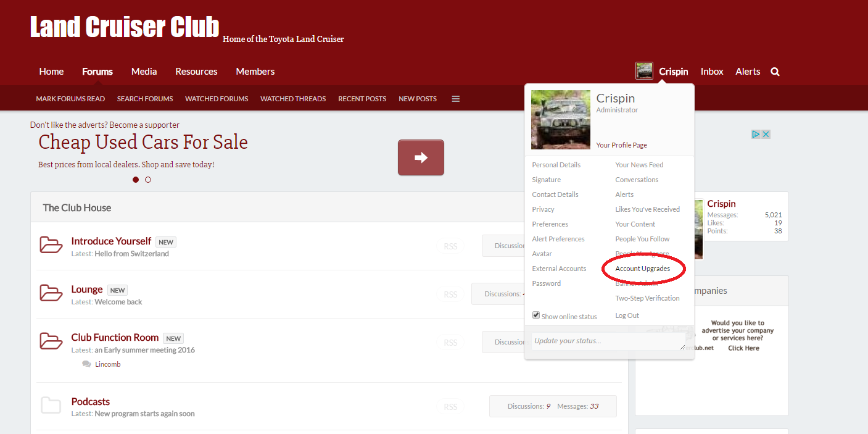Click the white arrow button on the advert
This screenshot has width=868, height=434.
coord(421,157)
